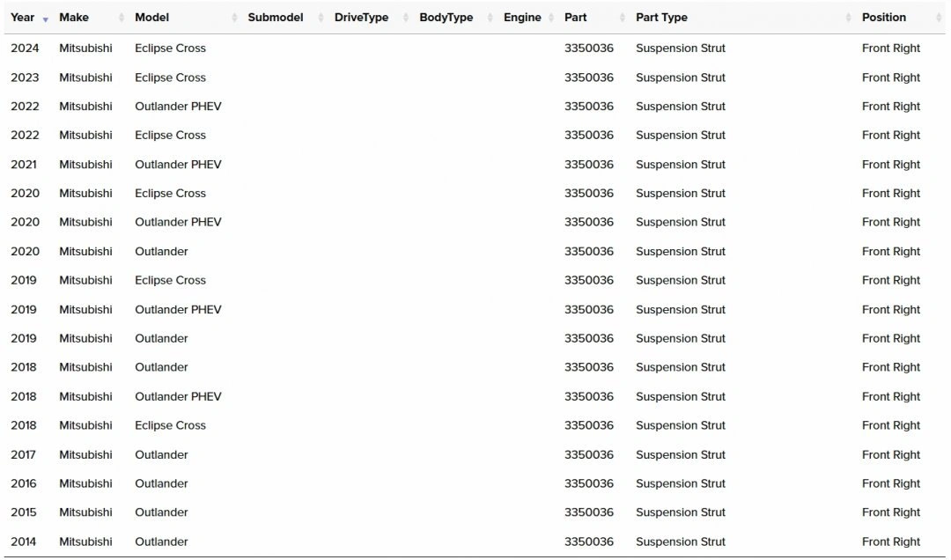
Task: Click the Position column sort icon
Action: 938,18
